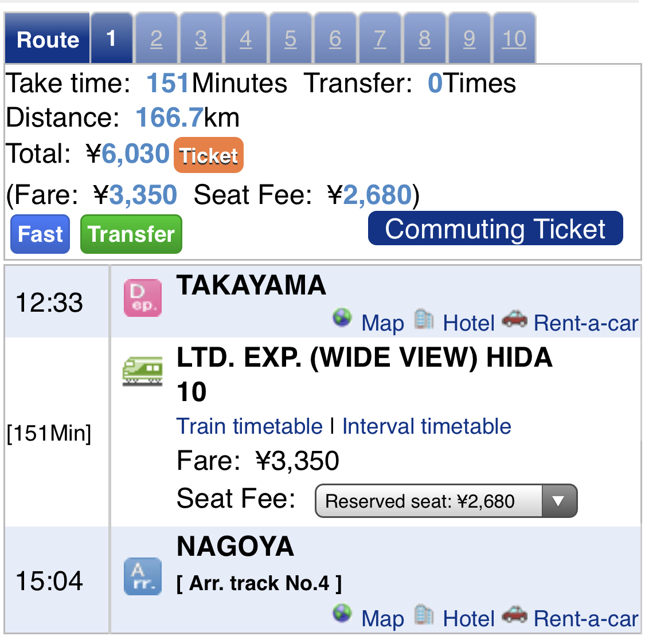Click the Commuting Ticket button
The width and height of the screenshot is (645, 644).
point(495,229)
